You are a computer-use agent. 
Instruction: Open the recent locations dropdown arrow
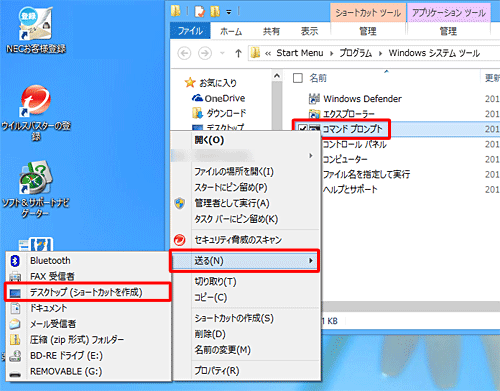[x=222, y=53]
